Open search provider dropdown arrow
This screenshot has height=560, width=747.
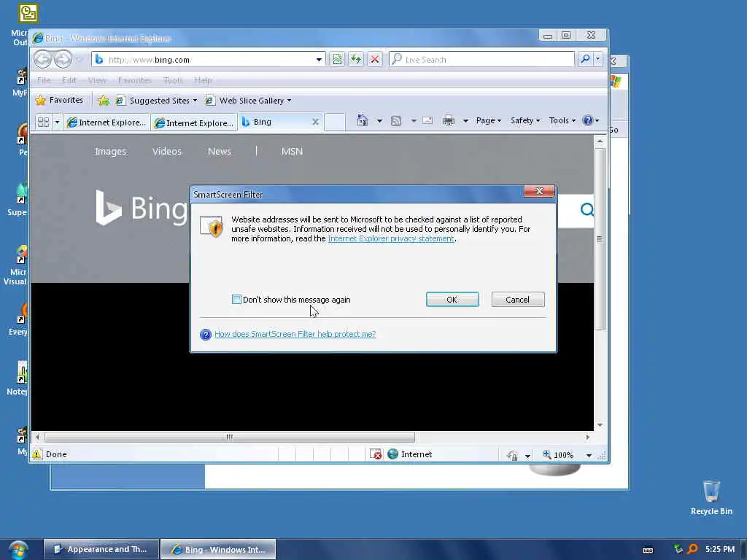pos(598,59)
